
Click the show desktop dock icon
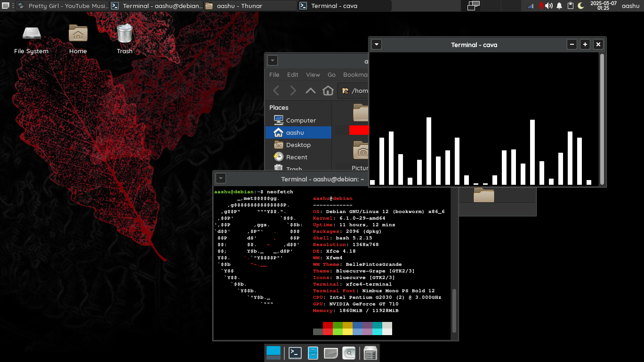tap(274, 353)
